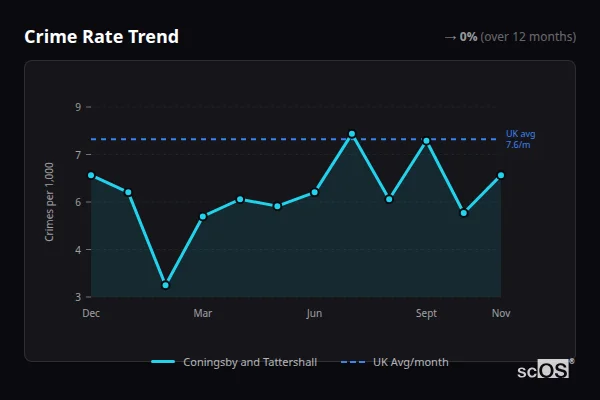This screenshot has height=400, width=600.
Task: Select the lowest data point on chart
Action: [165, 285]
